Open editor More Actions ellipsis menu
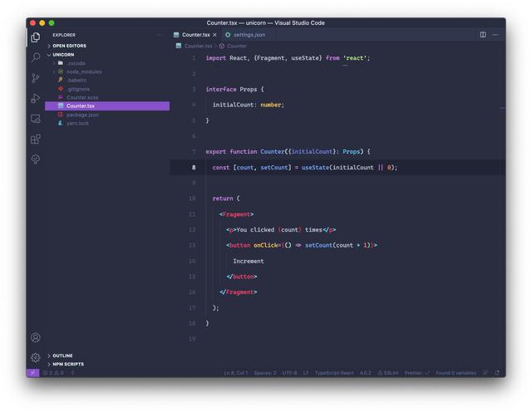532x412 pixels. (x=495, y=35)
